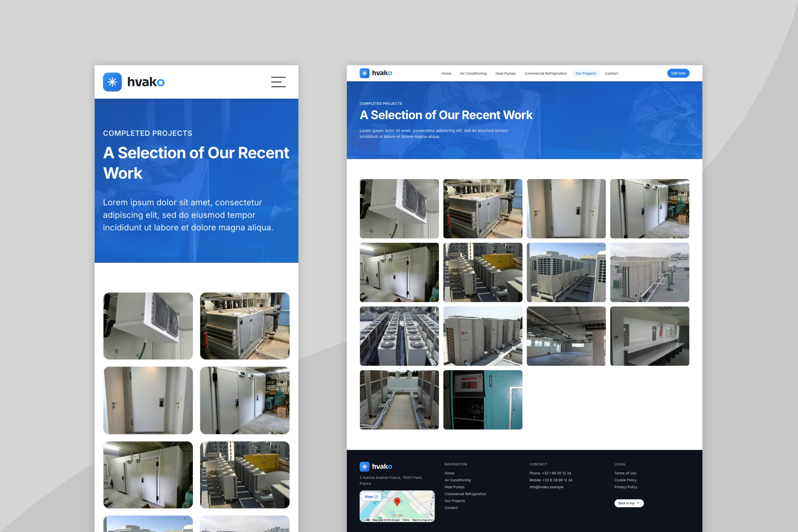Click the hvako logo in the footer
798x532 pixels.
(376, 466)
